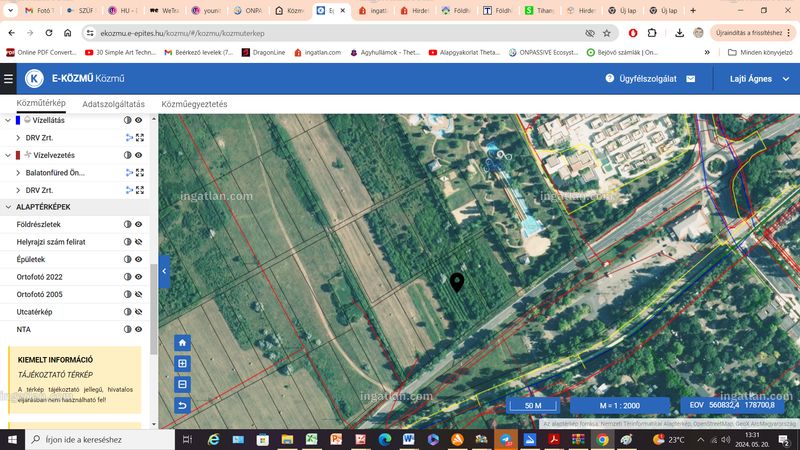
Task: Collapse the side panel with arrow handle
Action: (164, 271)
